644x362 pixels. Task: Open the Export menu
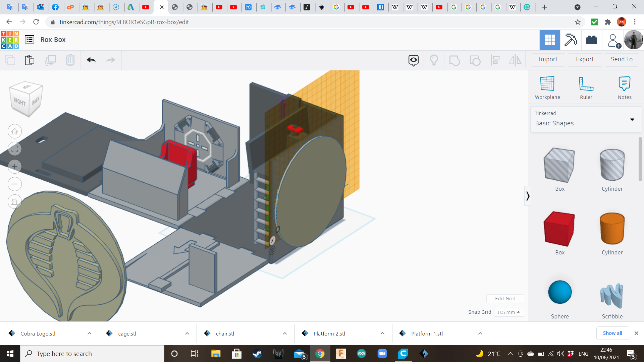tap(584, 59)
